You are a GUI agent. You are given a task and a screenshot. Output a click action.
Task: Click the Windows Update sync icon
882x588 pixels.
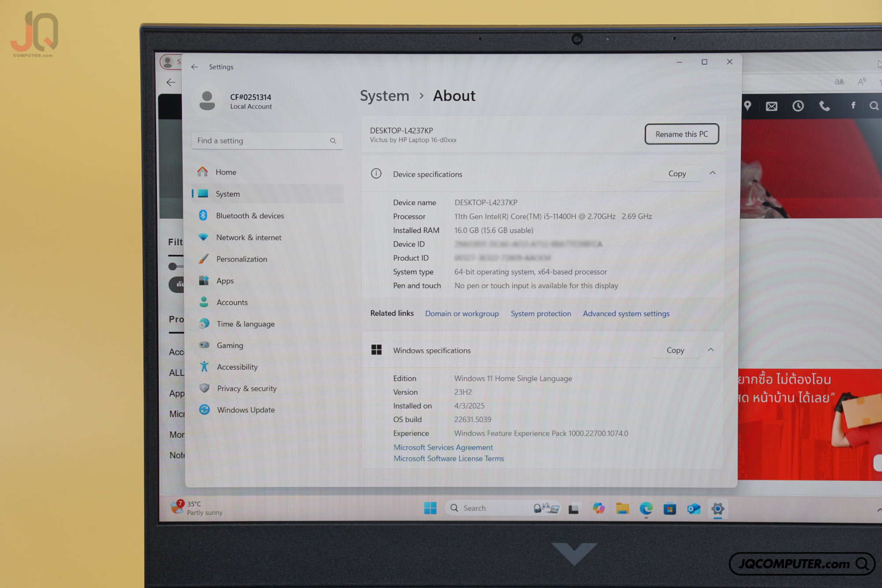(205, 410)
